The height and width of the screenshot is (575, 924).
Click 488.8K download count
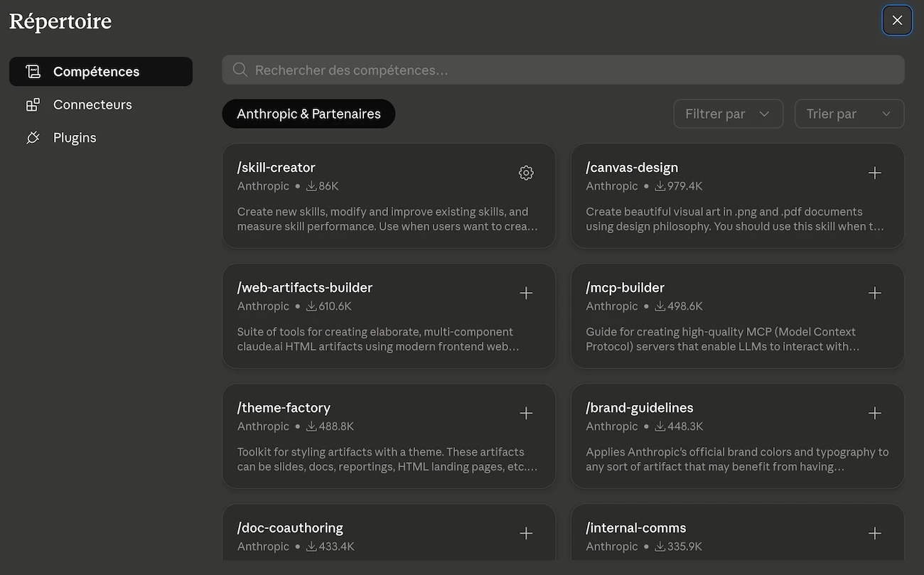click(336, 426)
